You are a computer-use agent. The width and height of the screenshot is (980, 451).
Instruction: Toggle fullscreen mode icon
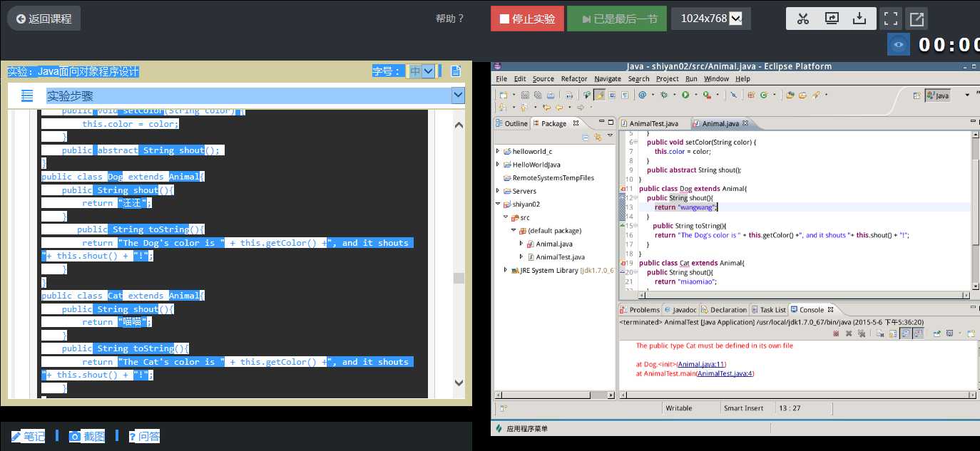[890, 19]
